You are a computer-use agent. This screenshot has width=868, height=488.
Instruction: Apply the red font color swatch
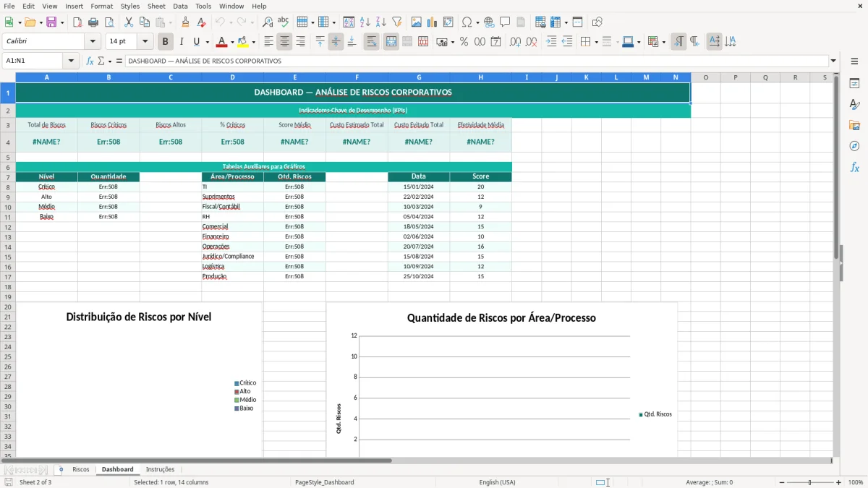(x=222, y=42)
